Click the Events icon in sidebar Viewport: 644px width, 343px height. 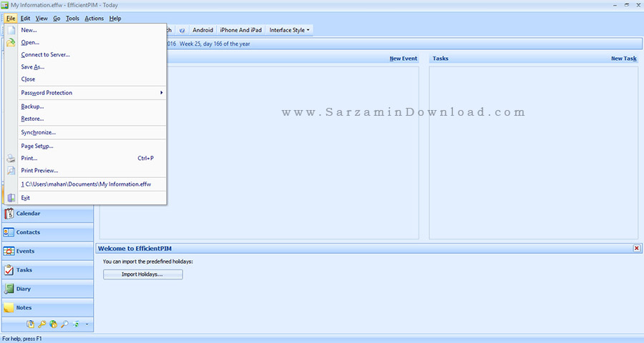[x=9, y=251]
